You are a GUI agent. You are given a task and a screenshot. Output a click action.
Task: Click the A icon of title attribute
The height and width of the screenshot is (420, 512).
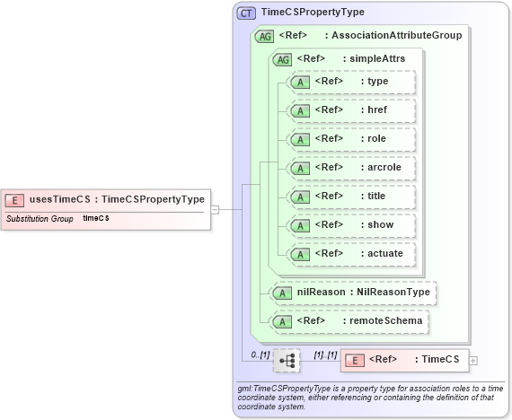[300, 197]
